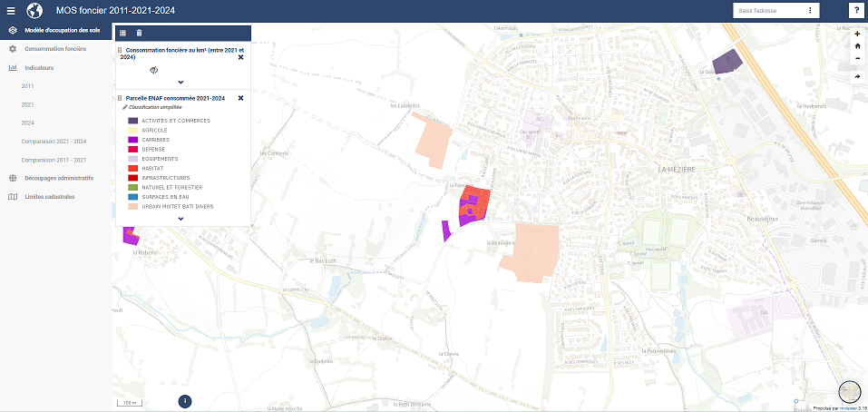Remove the Parcelle ENAF consommée layer
The width and height of the screenshot is (868, 412).
click(x=240, y=98)
